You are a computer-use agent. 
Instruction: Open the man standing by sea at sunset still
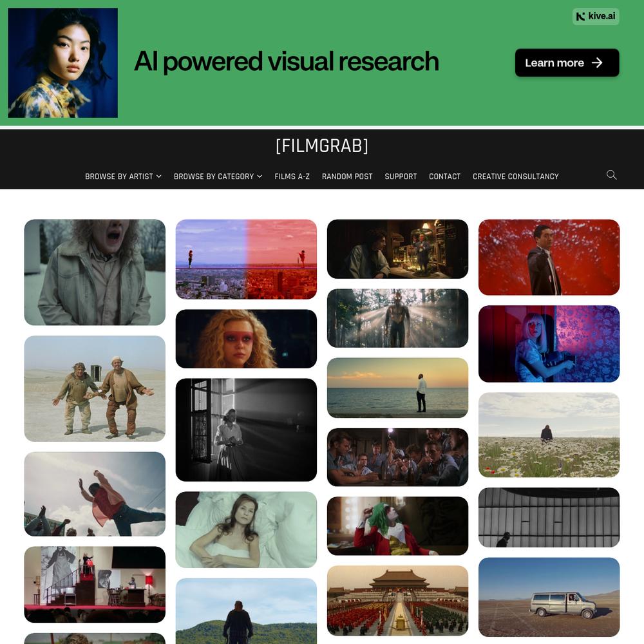tap(397, 388)
